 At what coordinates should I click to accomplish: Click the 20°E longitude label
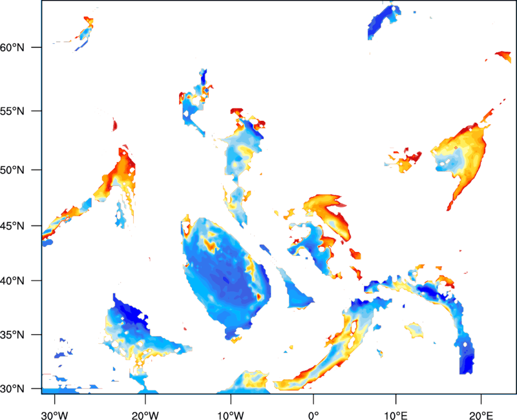pos(481,415)
